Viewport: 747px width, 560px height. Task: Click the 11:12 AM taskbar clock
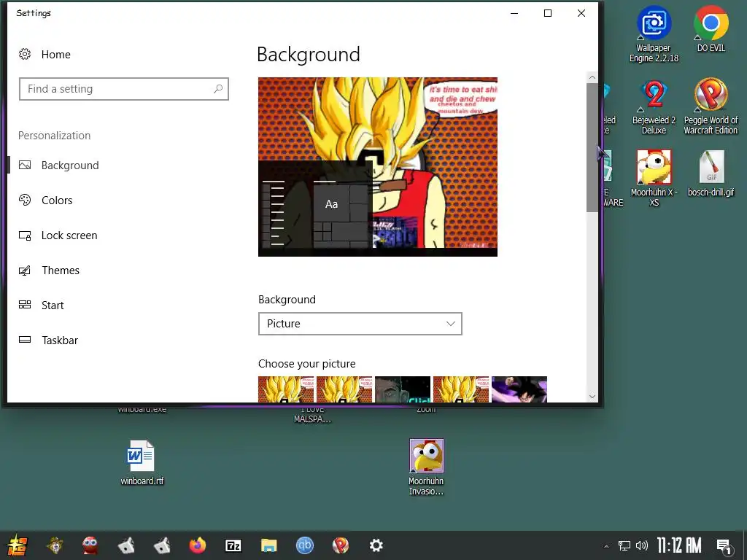679,545
